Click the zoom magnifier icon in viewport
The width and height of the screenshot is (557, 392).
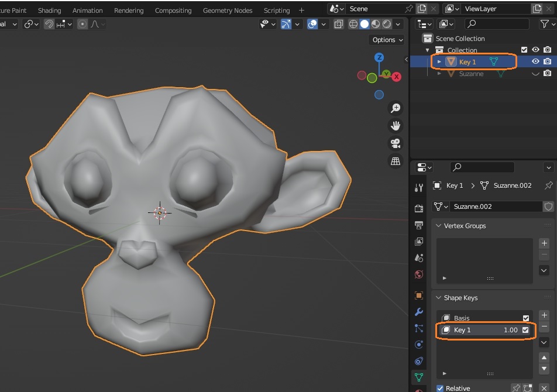tap(396, 108)
